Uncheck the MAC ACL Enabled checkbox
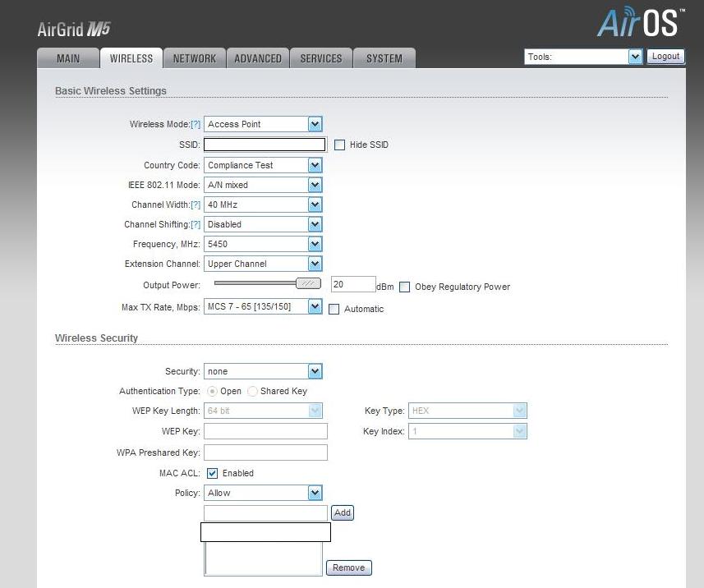Image resolution: width=704 pixels, height=588 pixels. (x=212, y=473)
